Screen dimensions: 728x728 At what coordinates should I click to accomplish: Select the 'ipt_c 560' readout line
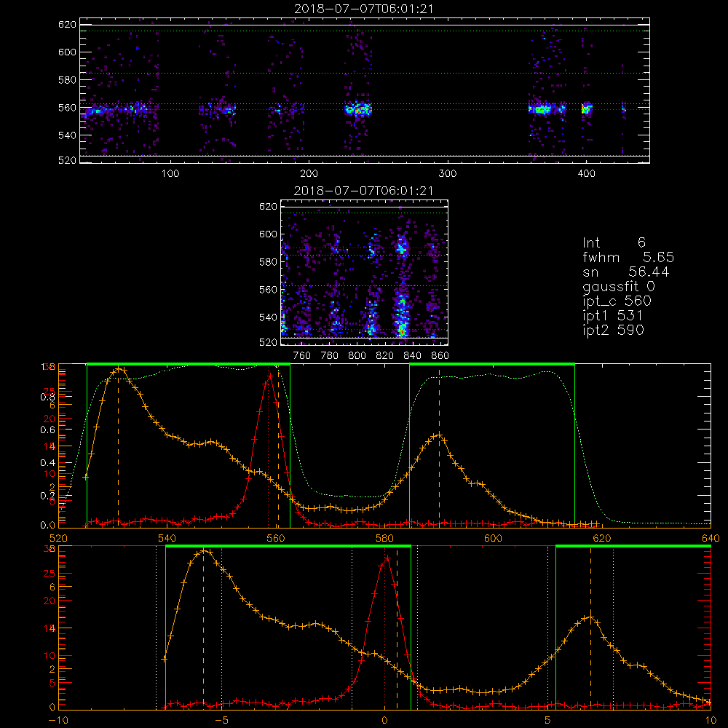coord(617,301)
